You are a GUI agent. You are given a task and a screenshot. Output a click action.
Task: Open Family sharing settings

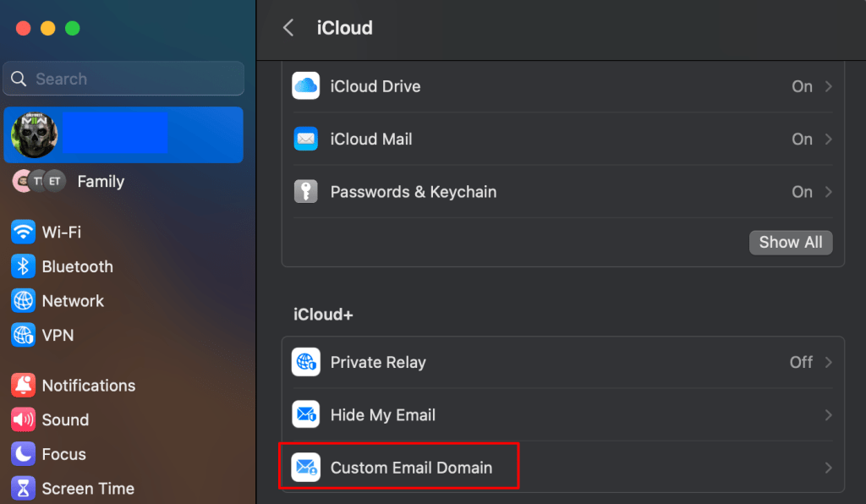pyautogui.click(x=100, y=181)
